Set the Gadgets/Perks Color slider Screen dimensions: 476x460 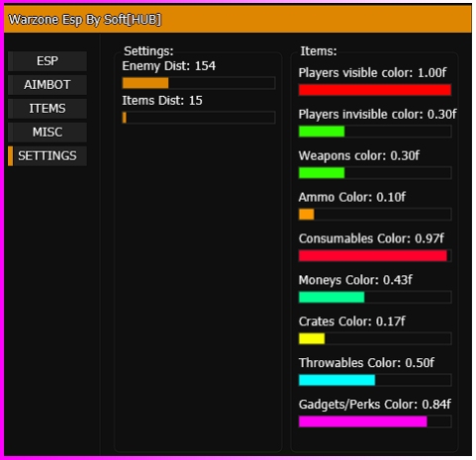pyautogui.click(x=375, y=421)
